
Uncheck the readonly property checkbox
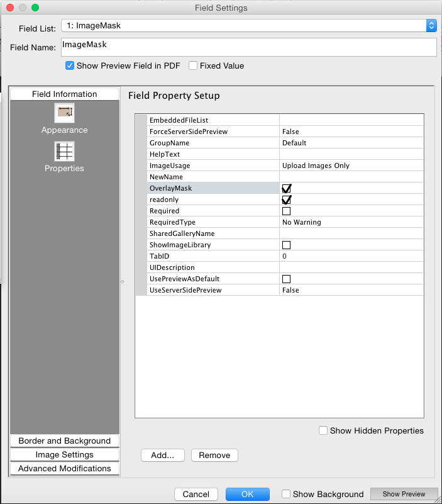click(287, 199)
